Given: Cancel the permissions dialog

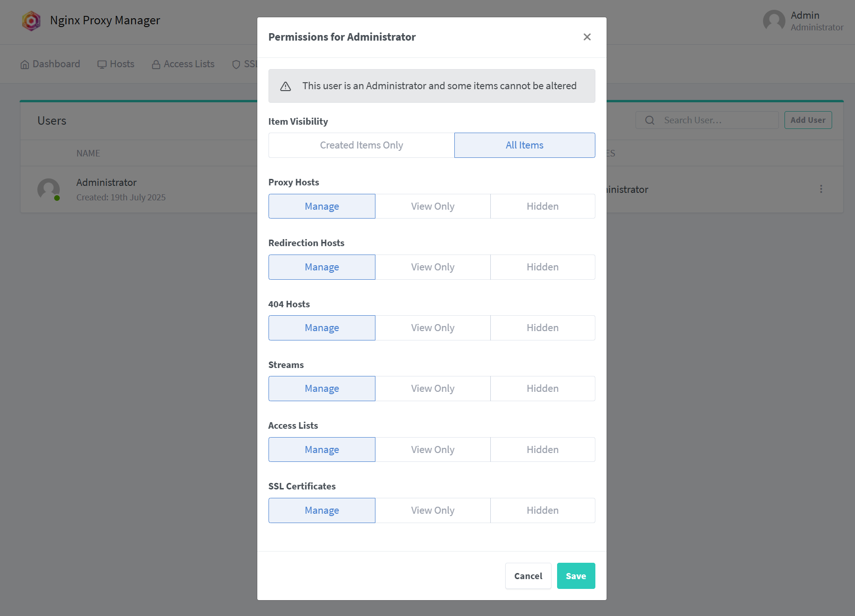Looking at the screenshot, I should (x=528, y=576).
